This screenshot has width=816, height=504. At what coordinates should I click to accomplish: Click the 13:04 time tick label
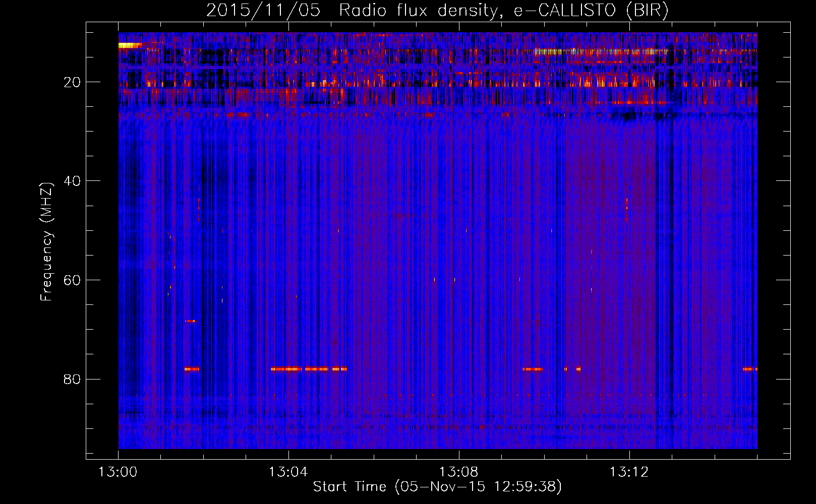[x=288, y=472]
